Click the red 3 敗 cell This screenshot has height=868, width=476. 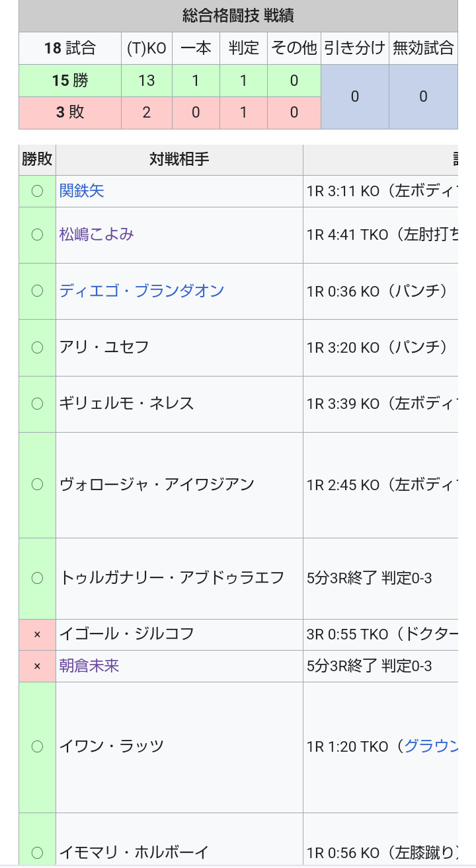click(70, 112)
